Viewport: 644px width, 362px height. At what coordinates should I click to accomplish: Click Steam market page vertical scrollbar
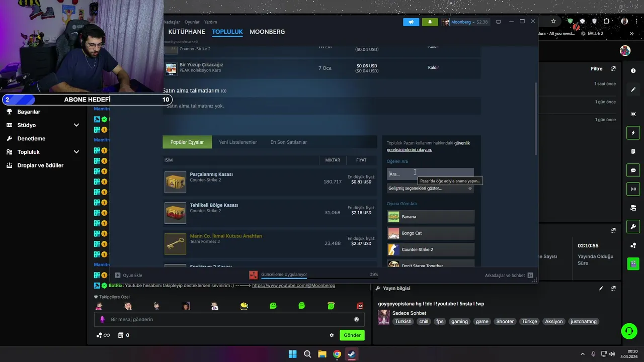535,119
